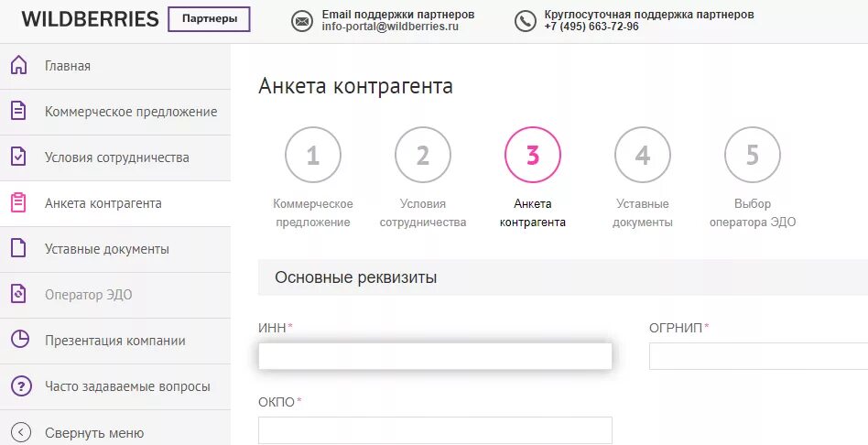This screenshot has width=868, height=445.
Task: Click the Уставные документы page icon
Action: point(18,248)
